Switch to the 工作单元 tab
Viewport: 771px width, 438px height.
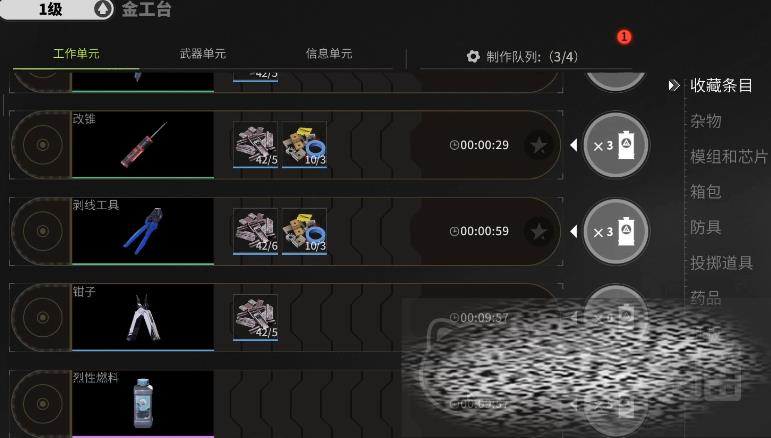[x=76, y=54]
